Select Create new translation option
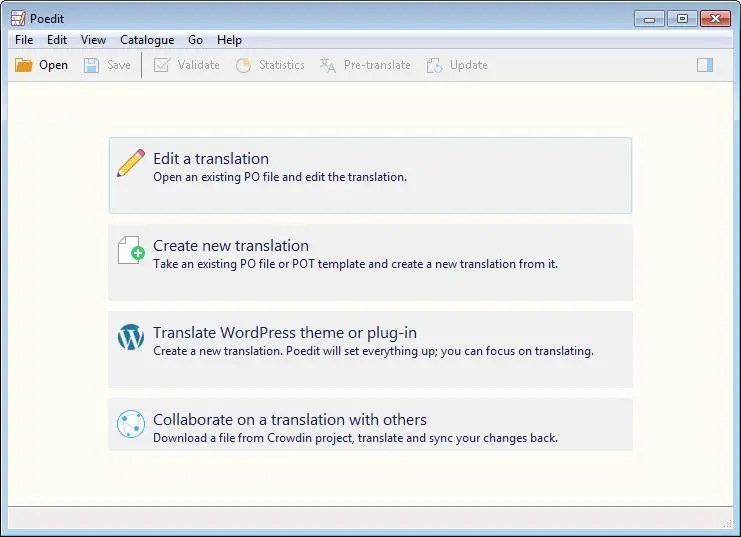Screen dimensions: 741x537 tap(370, 262)
